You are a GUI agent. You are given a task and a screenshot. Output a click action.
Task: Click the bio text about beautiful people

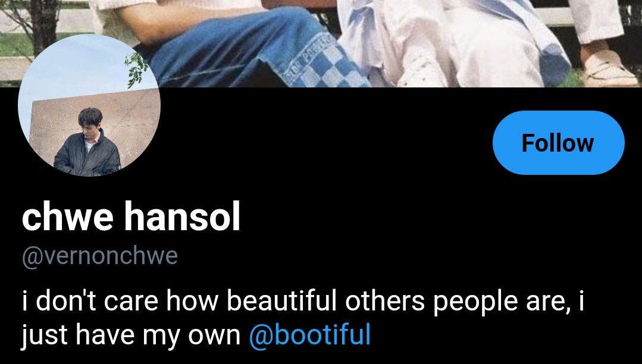tap(303, 318)
